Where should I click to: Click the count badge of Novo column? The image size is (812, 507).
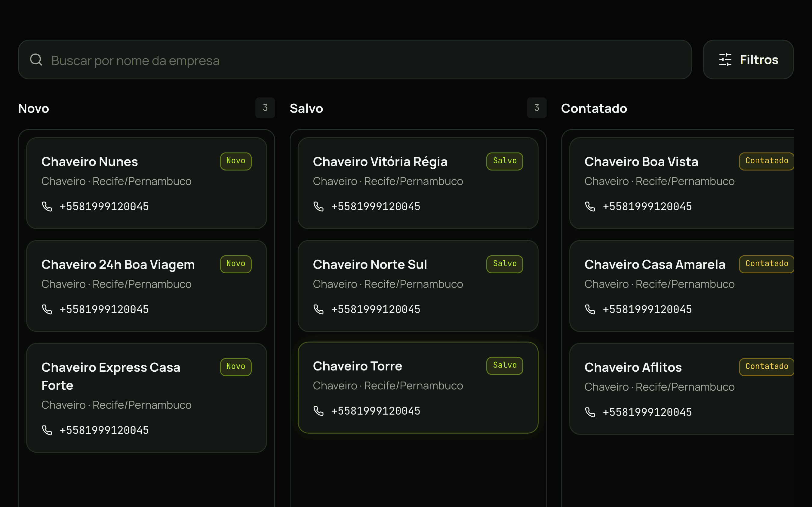click(265, 108)
